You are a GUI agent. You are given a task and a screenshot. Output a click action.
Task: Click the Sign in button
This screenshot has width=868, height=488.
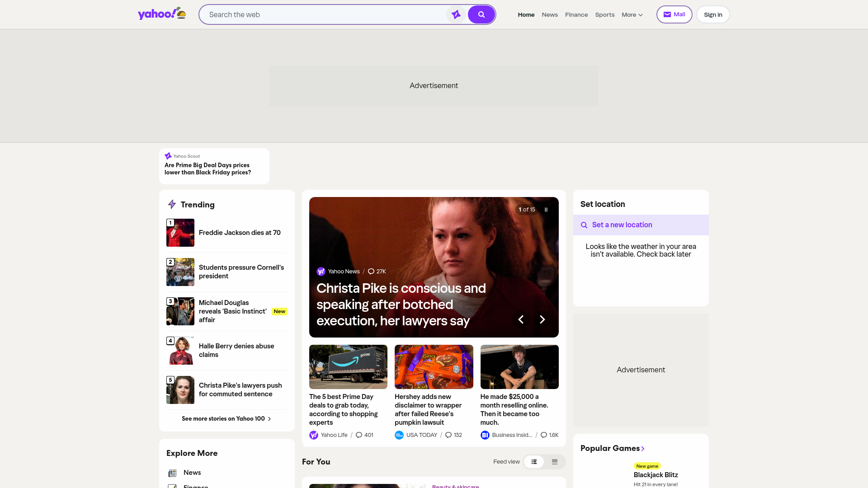click(x=713, y=14)
